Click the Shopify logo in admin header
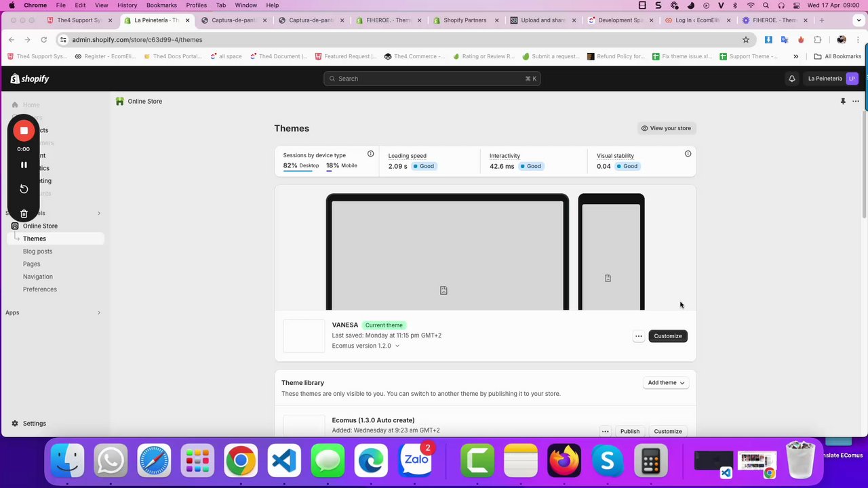The image size is (868, 488). 30,79
